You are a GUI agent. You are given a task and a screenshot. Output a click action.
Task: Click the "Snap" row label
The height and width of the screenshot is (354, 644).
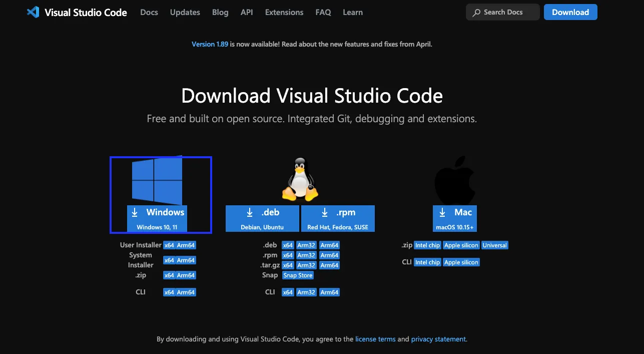pos(270,275)
